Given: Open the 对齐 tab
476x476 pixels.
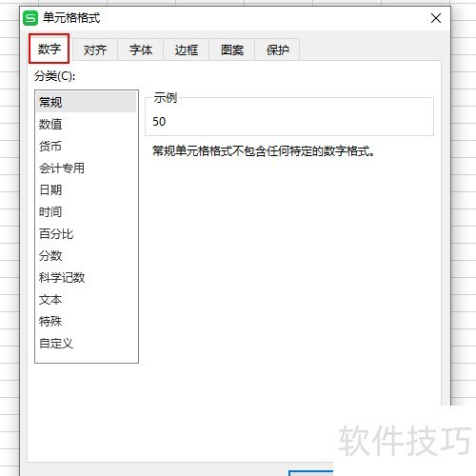Looking at the screenshot, I should (95, 50).
